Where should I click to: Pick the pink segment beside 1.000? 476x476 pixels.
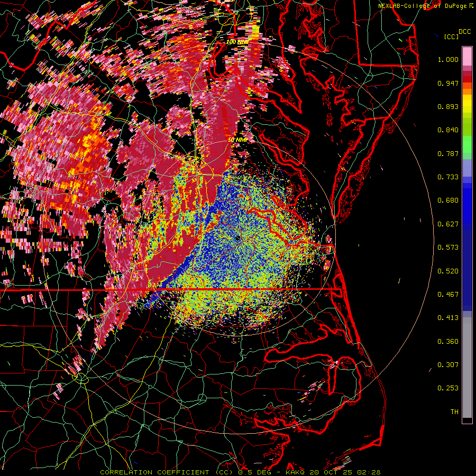467,56
